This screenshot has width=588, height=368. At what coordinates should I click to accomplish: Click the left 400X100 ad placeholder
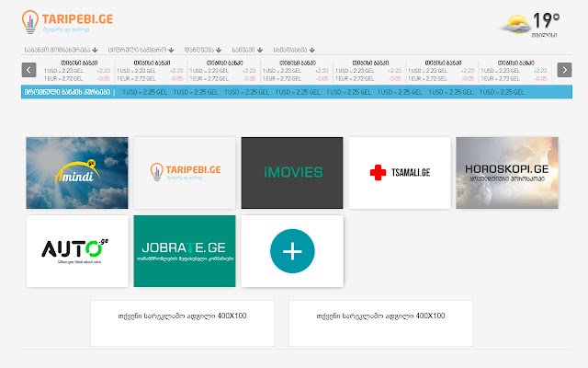(x=182, y=323)
